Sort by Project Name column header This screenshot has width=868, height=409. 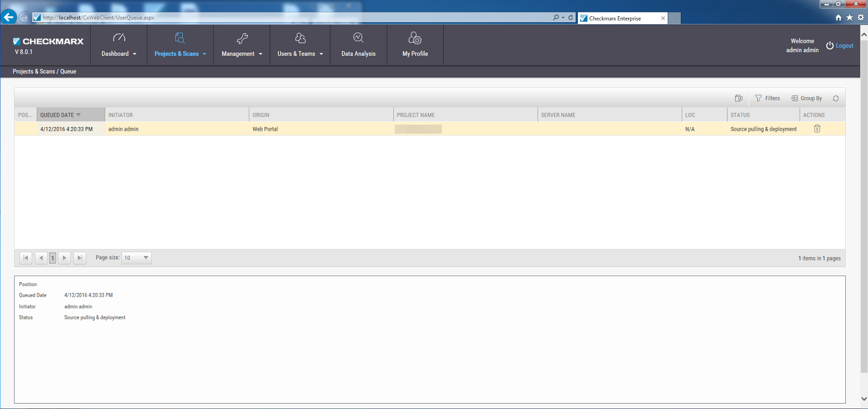pos(465,114)
